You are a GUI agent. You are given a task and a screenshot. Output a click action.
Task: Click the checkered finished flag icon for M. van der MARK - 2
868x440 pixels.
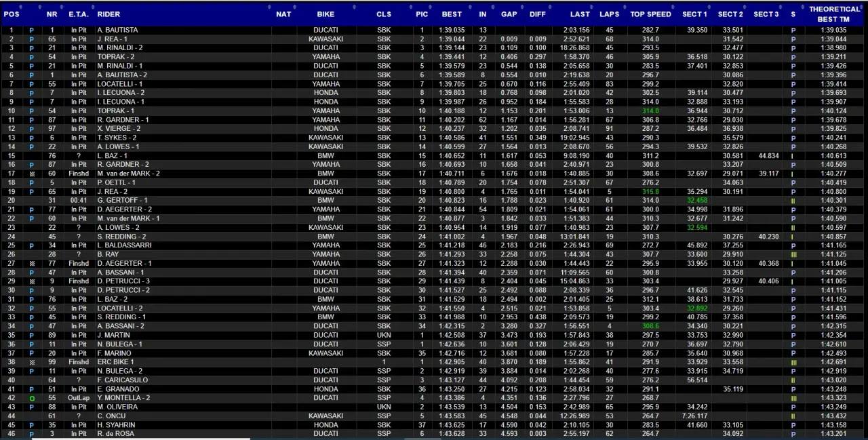(31, 174)
